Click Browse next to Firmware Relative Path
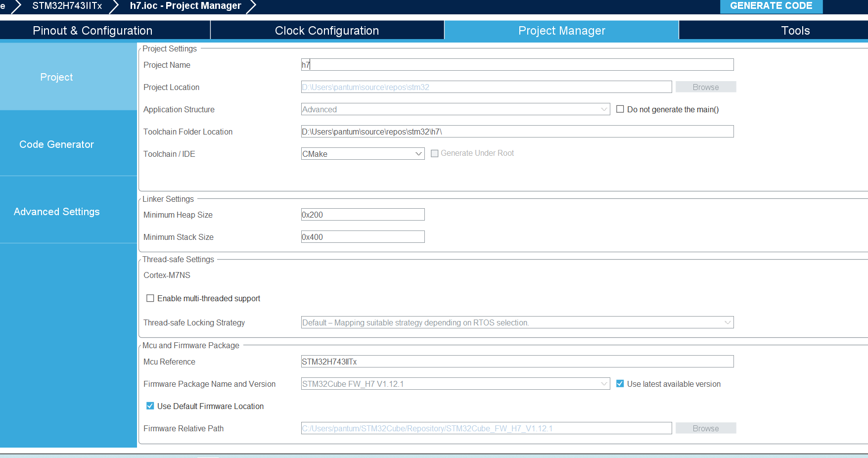The image size is (868, 458). [x=706, y=428]
